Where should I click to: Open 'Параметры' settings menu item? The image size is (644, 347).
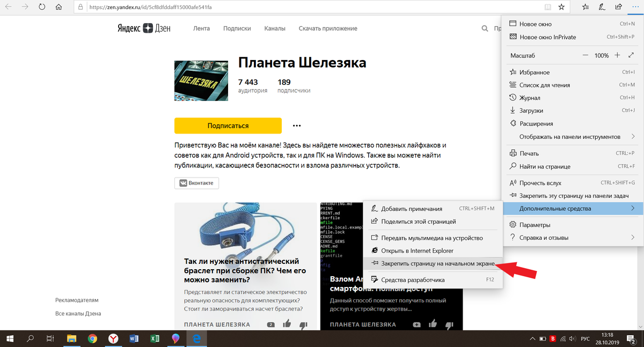[572, 225]
